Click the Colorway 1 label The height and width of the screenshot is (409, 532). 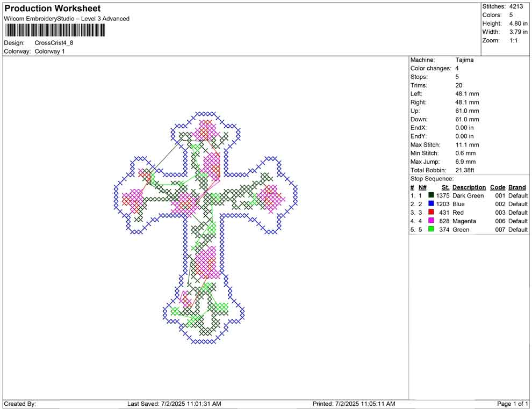coord(49,52)
